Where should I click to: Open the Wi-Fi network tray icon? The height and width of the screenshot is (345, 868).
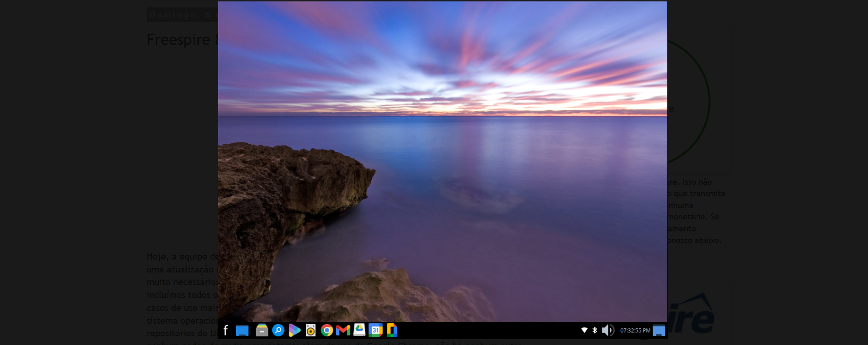point(584,330)
